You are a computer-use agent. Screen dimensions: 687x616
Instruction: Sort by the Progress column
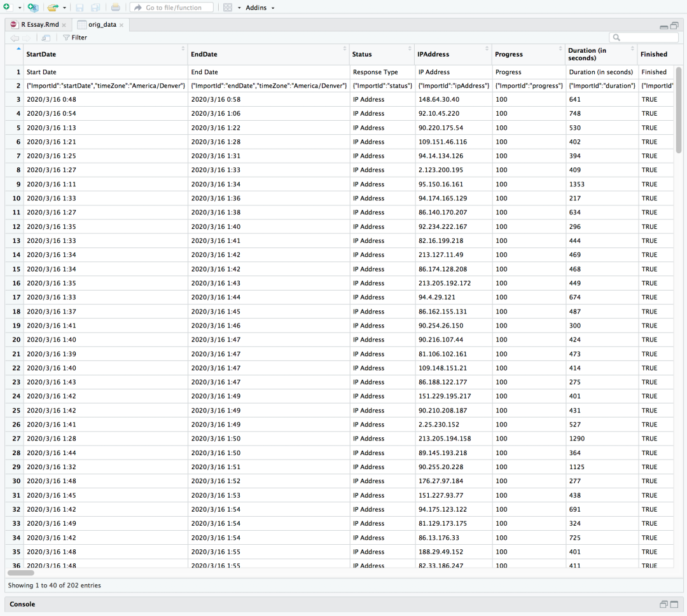click(x=529, y=54)
